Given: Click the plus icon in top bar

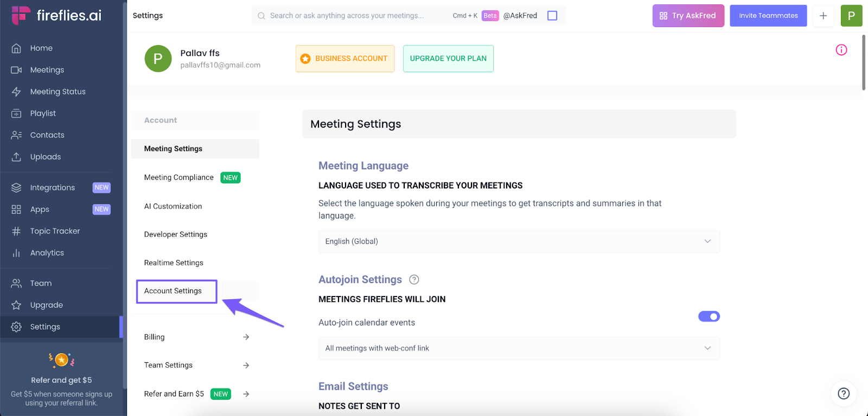Looking at the screenshot, I should click(823, 16).
